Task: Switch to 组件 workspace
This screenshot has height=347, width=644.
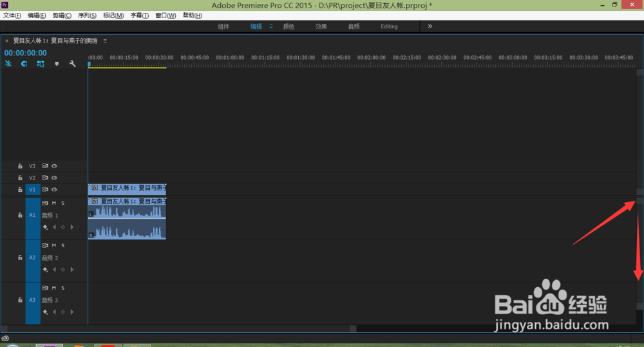Action: [223, 26]
